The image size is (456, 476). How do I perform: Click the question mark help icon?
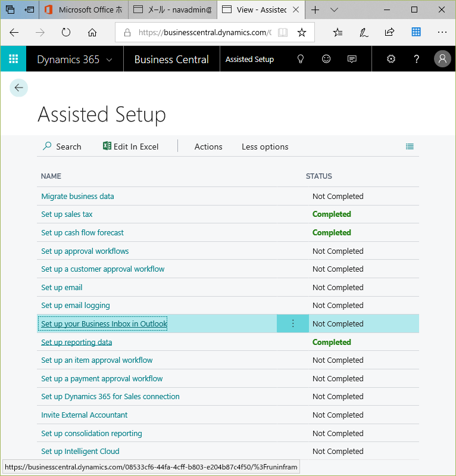click(x=417, y=59)
